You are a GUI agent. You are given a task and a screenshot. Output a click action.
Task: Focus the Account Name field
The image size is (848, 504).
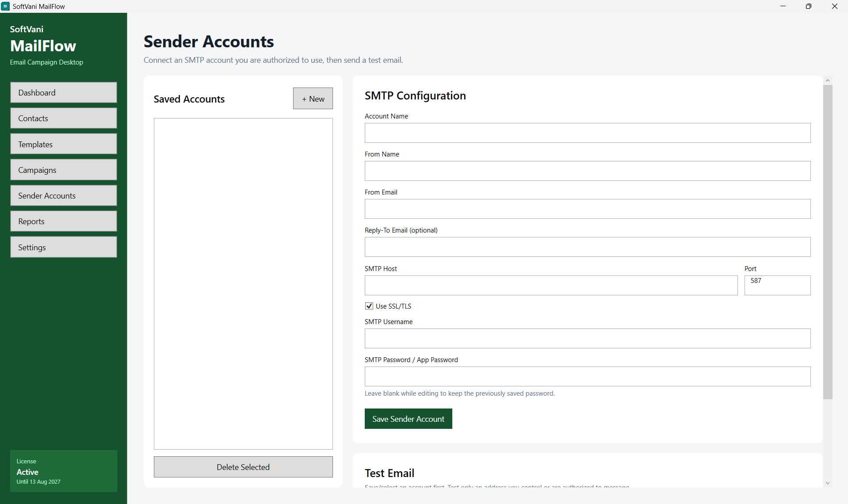(588, 133)
